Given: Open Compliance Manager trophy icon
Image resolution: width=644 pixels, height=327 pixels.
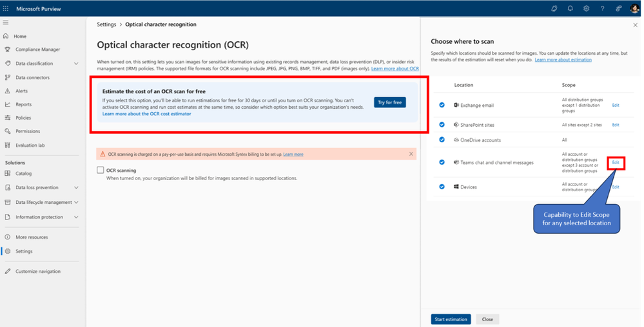Looking at the screenshot, I should (x=7, y=49).
